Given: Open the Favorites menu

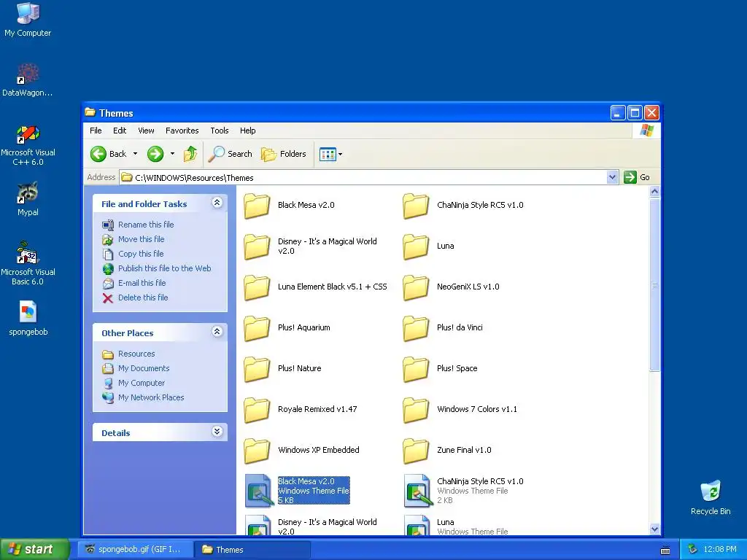Looking at the screenshot, I should (x=182, y=131).
